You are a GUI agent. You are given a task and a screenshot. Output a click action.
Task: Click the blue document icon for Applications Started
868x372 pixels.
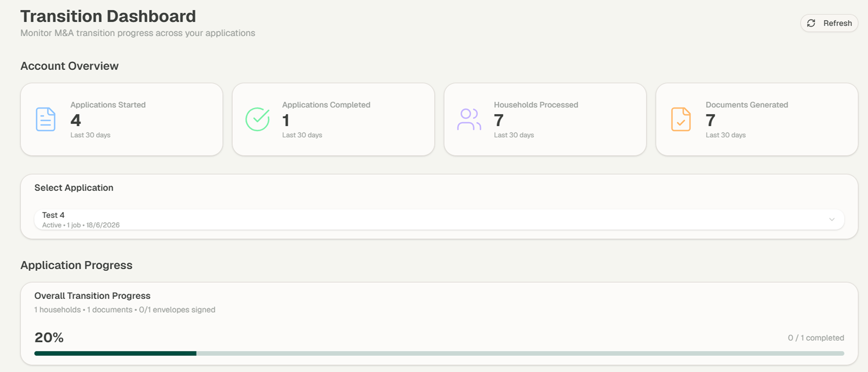click(x=45, y=119)
